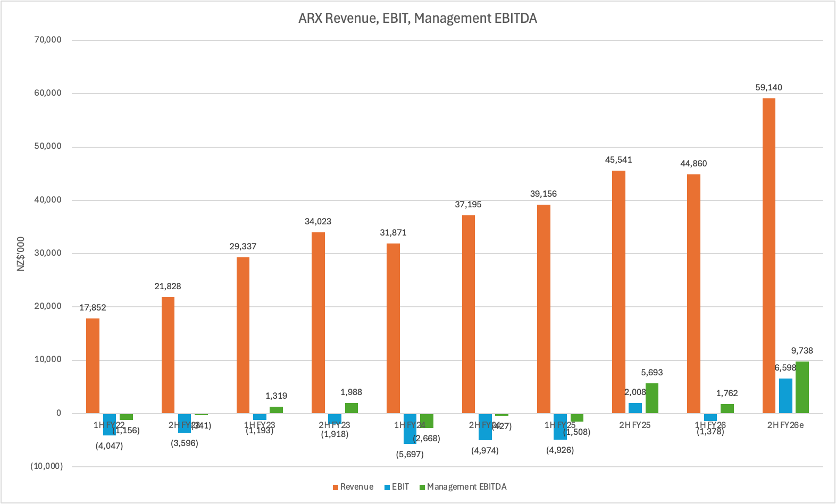Click the 29,337 revenue data label
The width and height of the screenshot is (836, 504).
[x=243, y=247]
